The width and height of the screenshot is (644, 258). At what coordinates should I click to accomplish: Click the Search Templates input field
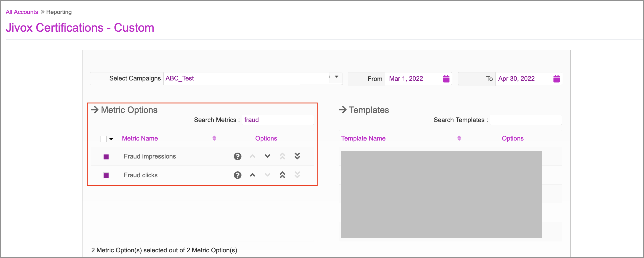526,120
